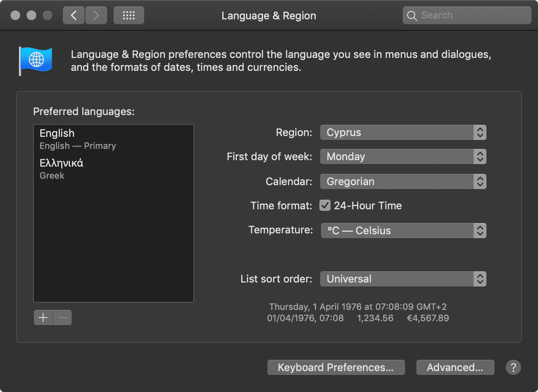Viewport: 538px width, 392px height.
Task: Click the magnifying glass search icon
Action: (412, 16)
